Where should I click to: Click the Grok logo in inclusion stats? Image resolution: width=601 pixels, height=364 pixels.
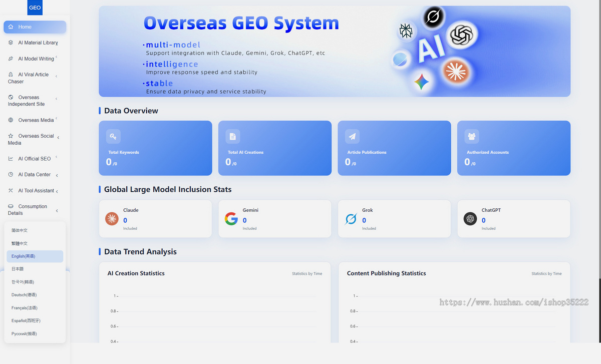(351, 219)
